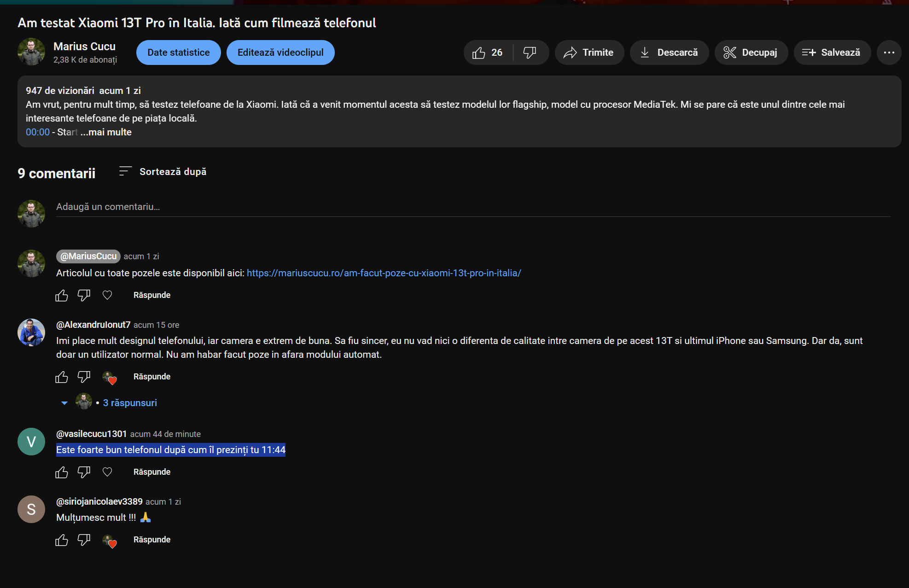Click the Decupaj scissors clip button
The image size is (909, 588).
pyautogui.click(x=751, y=52)
